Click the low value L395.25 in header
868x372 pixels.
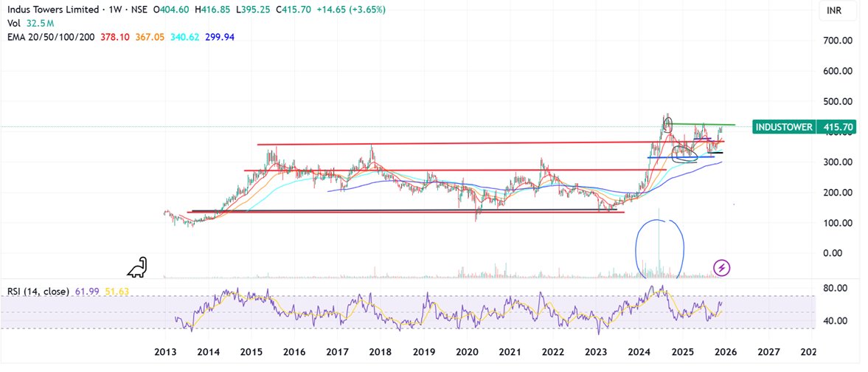[252, 10]
